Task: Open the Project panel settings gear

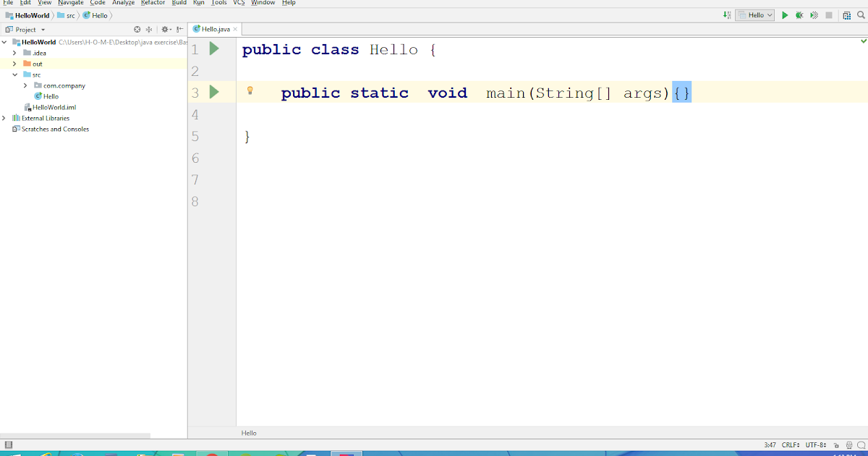Action: click(x=164, y=29)
